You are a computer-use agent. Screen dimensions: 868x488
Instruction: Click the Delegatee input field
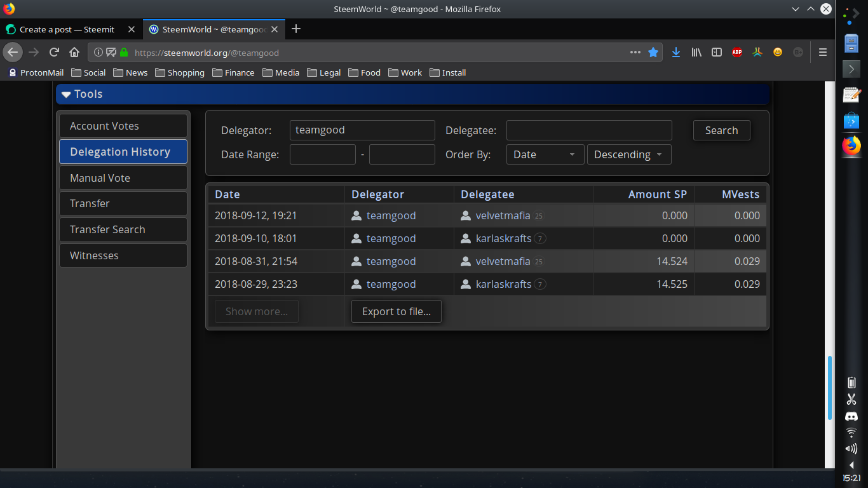589,130
